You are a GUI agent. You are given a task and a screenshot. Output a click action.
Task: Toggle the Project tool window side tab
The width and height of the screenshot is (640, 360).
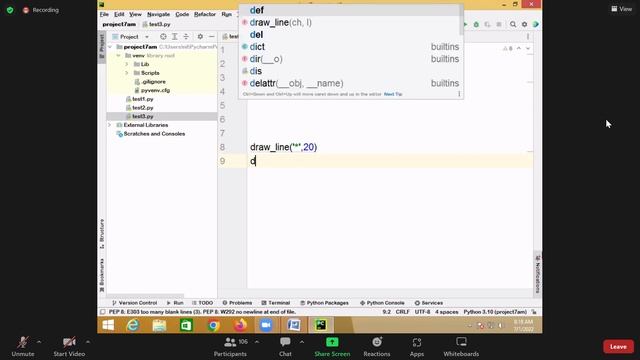102,48
